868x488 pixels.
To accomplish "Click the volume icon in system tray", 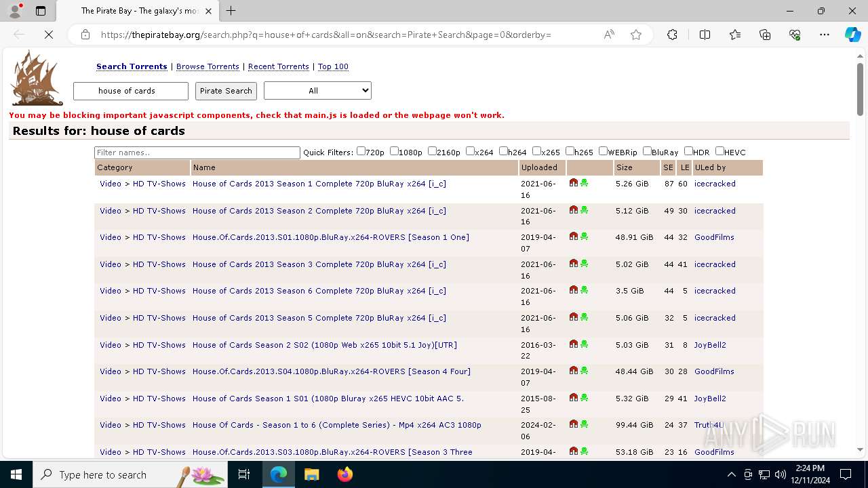I will [x=781, y=474].
